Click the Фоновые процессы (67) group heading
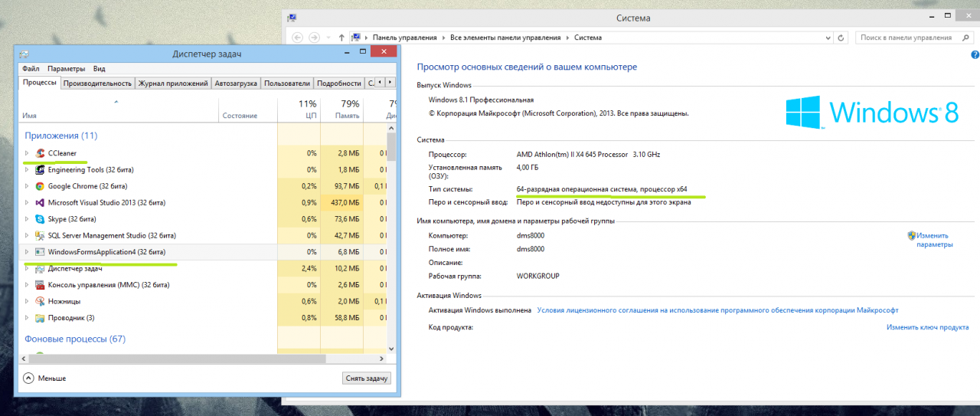The image size is (980, 416). click(75, 339)
